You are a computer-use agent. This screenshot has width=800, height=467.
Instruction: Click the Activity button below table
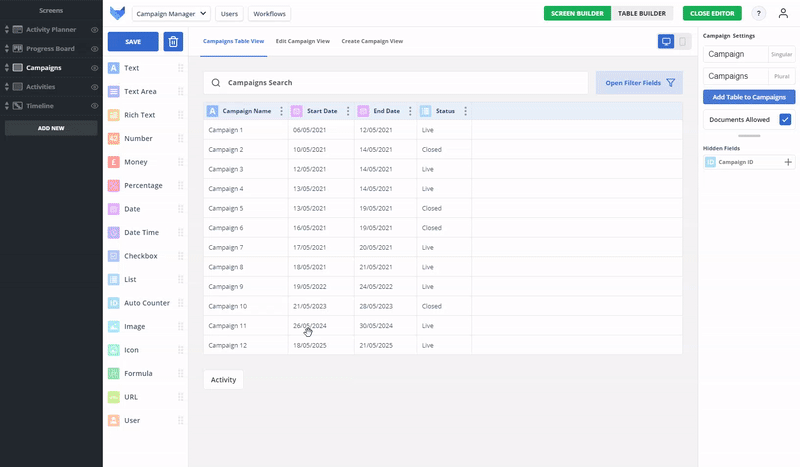point(223,380)
